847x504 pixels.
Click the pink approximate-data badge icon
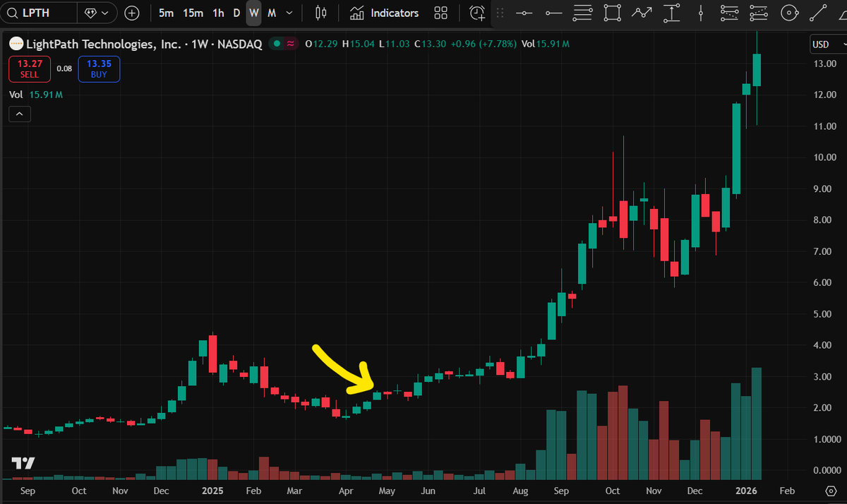289,44
